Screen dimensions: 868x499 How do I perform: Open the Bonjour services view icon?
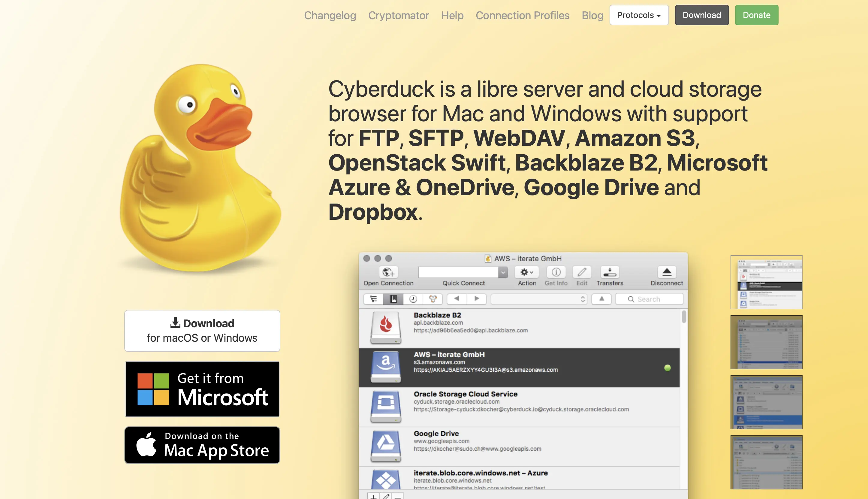tap(433, 299)
